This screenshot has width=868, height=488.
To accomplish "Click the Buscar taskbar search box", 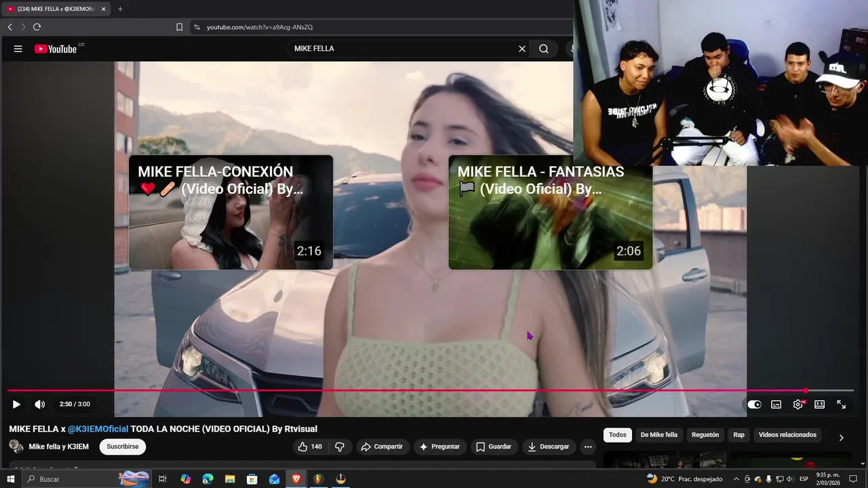I will coord(86,479).
